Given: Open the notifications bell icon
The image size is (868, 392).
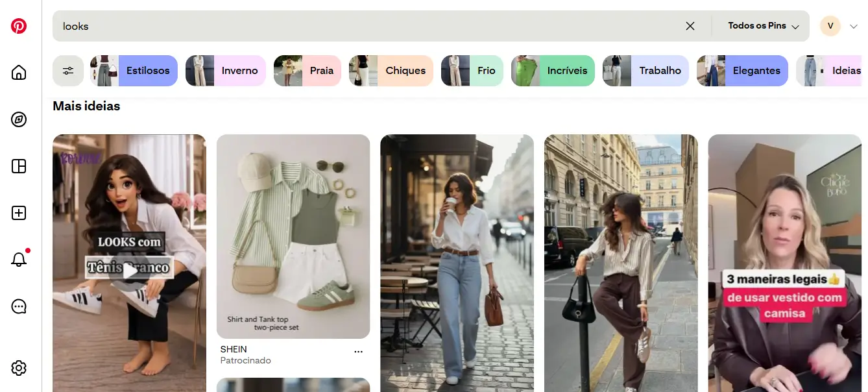Looking at the screenshot, I should (19, 260).
